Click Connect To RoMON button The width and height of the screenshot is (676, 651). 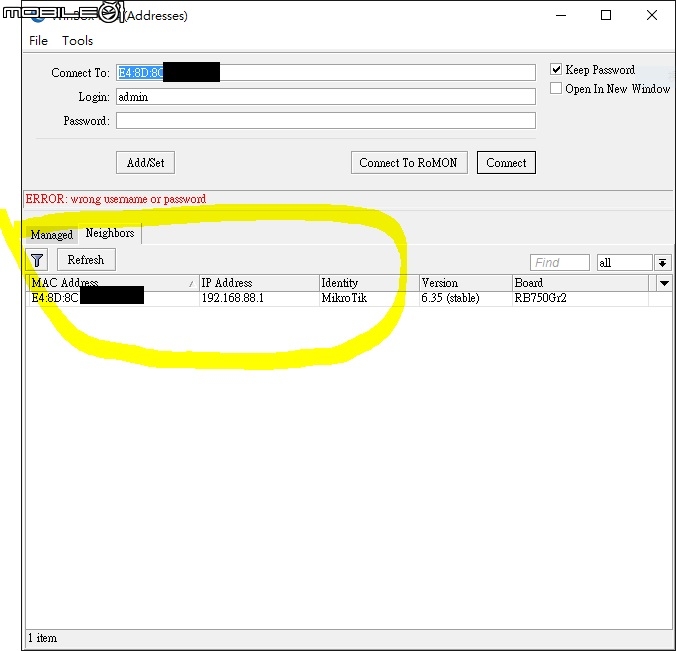click(x=409, y=163)
